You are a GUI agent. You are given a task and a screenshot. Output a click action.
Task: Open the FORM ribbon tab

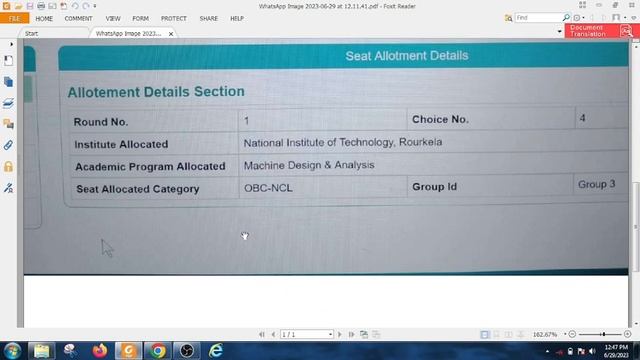(140, 18)
